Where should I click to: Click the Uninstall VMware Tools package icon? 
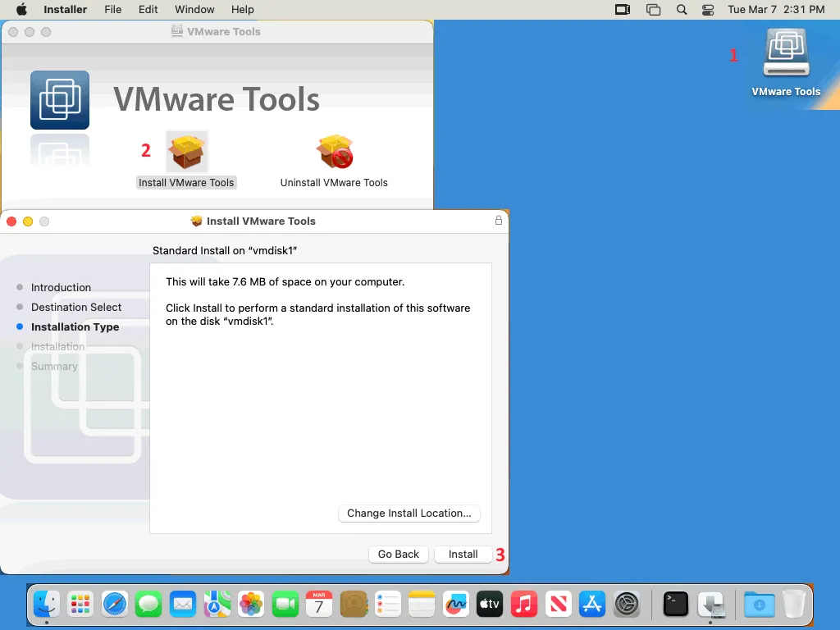[334, 153]
